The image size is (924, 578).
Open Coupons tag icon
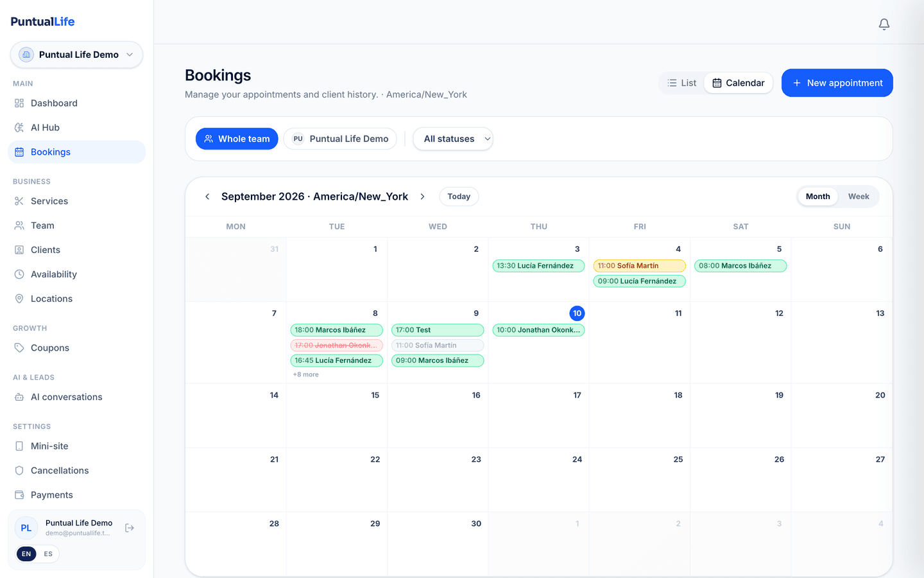click(19, 347)
